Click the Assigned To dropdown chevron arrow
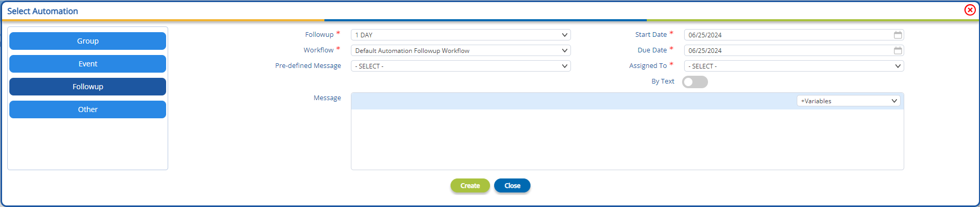The height and width of the screenshot is (207, 980). [897, 66]
